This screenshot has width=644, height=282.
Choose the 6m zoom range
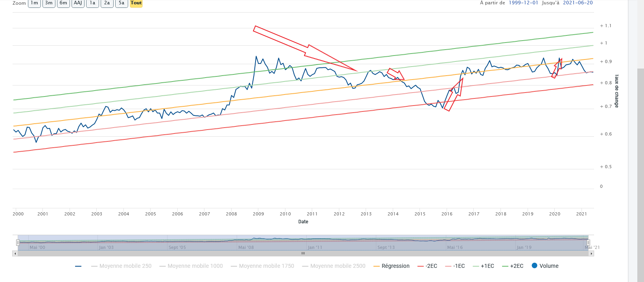pyautogui.click(x=63, y=3)
